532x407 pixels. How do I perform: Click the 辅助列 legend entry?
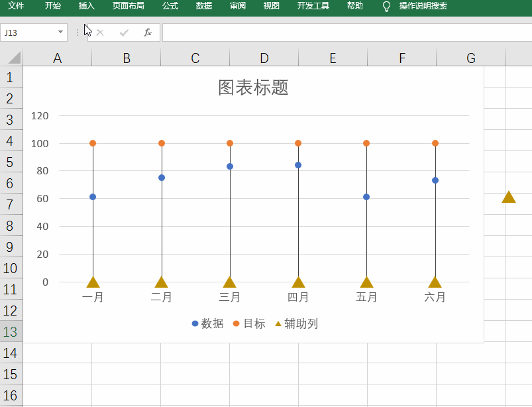click(x=296, y=323)
